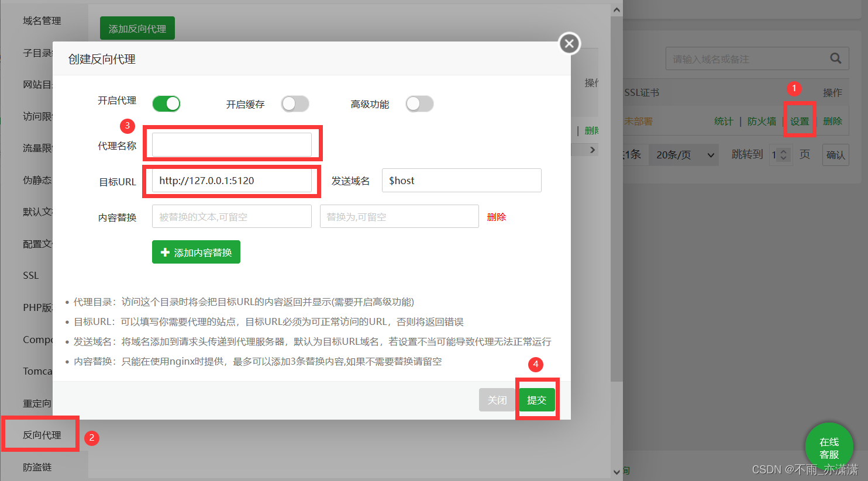Open 重定向 in the sidebar

37,403
